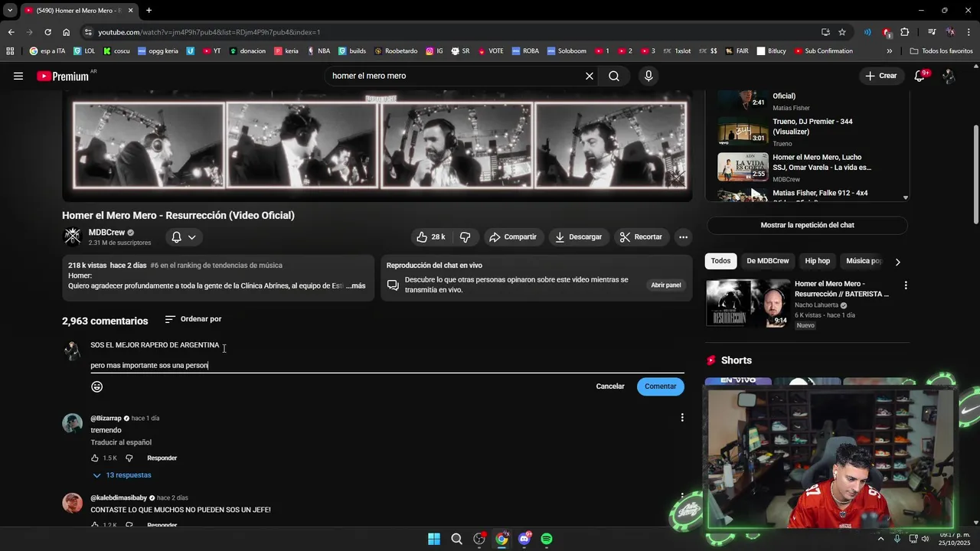Open the emoji picker in the comment box

tap(97, 386)
